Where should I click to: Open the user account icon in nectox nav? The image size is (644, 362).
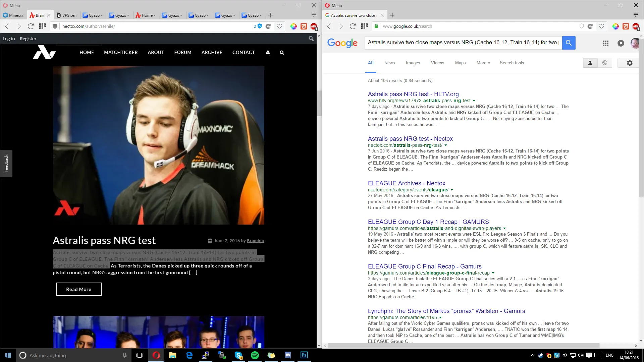pos(268,53)
